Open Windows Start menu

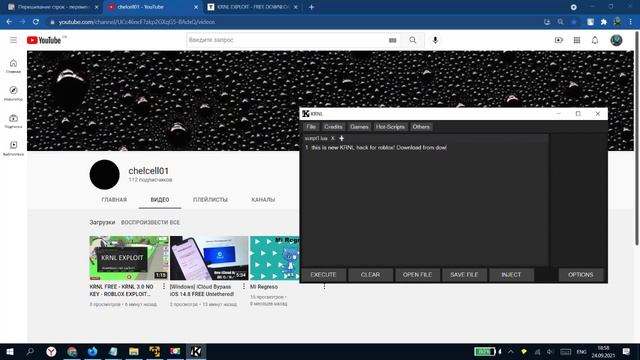tap(10, 351)
